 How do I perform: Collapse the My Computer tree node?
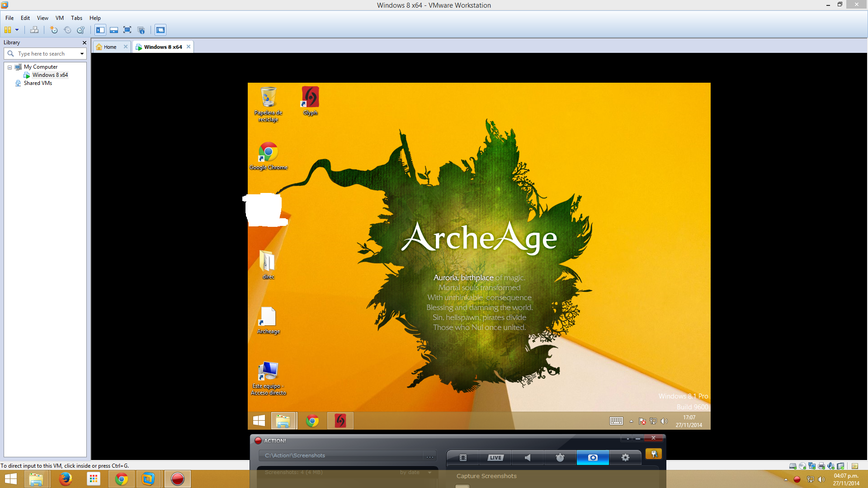pyautogui.click(x=9, y=67)
